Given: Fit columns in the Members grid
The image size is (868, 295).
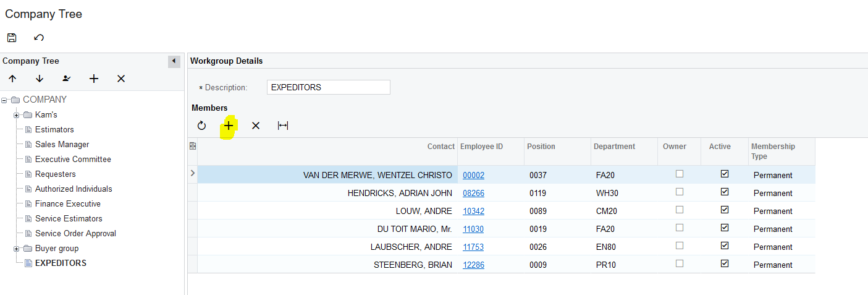Looking at the screenshot, I should pos(283,126).
